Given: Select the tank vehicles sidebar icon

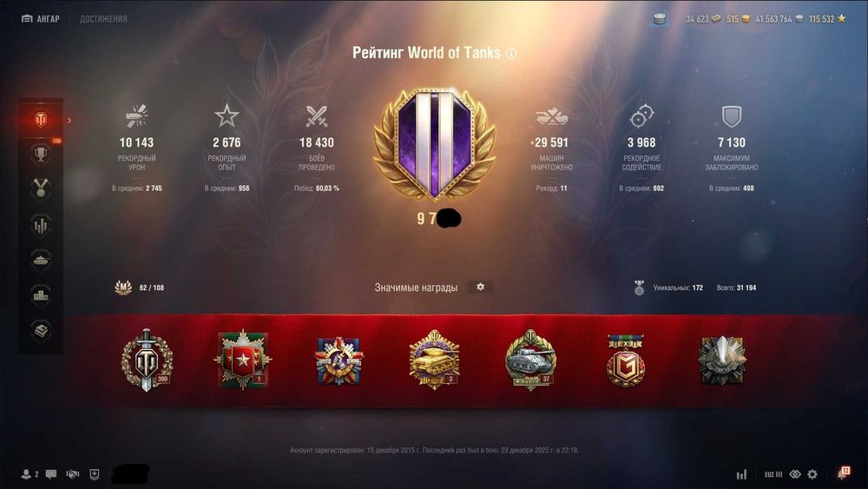Looking at the screenshot, I should (x=41, y=261).
